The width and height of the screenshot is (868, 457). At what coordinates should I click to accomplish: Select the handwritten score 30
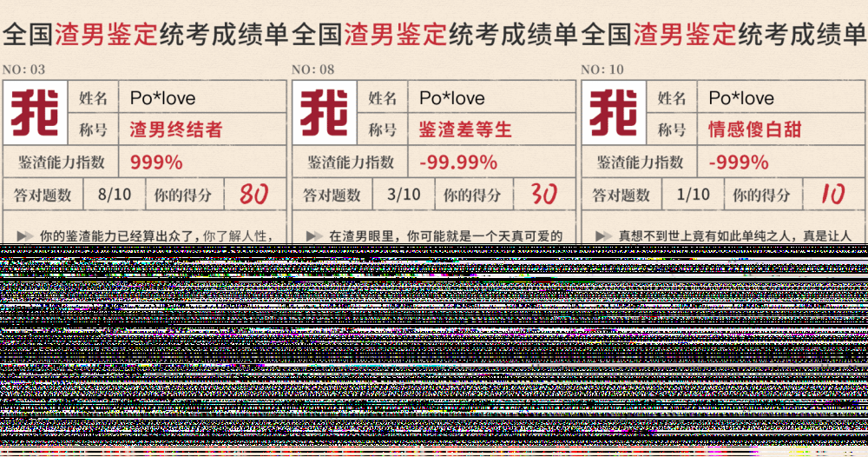[543, 195]
